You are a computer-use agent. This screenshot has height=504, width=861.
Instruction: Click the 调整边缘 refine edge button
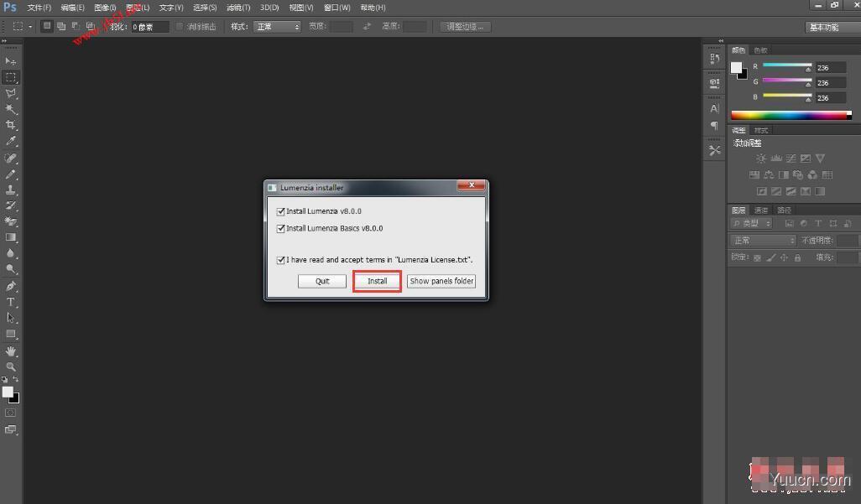tap(465, 26)
